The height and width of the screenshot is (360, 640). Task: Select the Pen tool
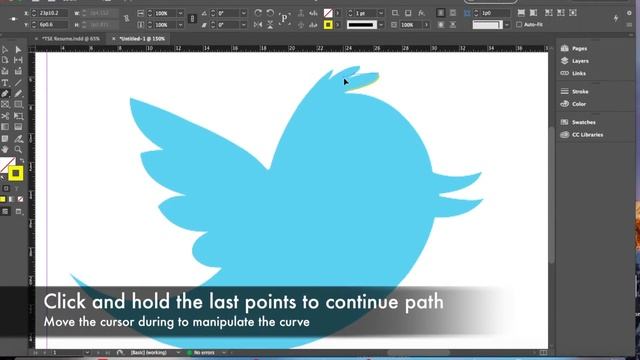point(5,94)
